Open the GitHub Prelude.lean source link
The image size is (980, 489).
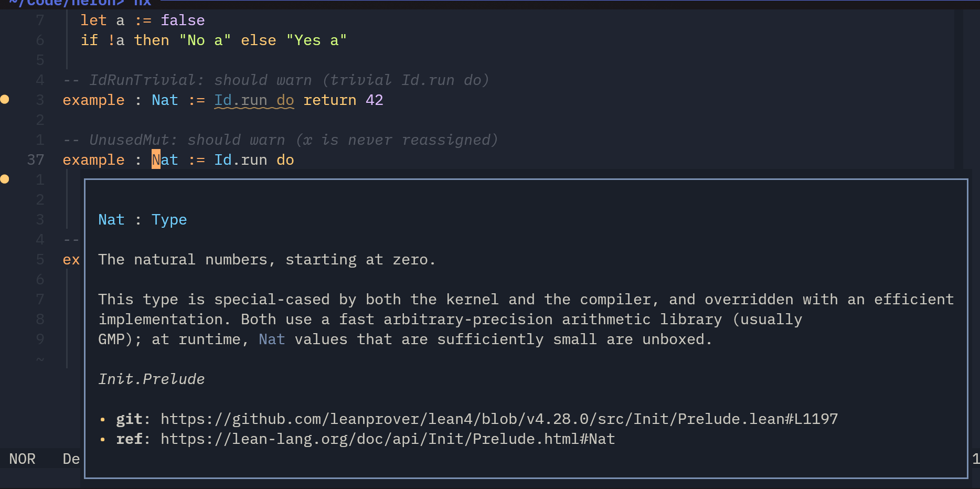click(498, 419)
